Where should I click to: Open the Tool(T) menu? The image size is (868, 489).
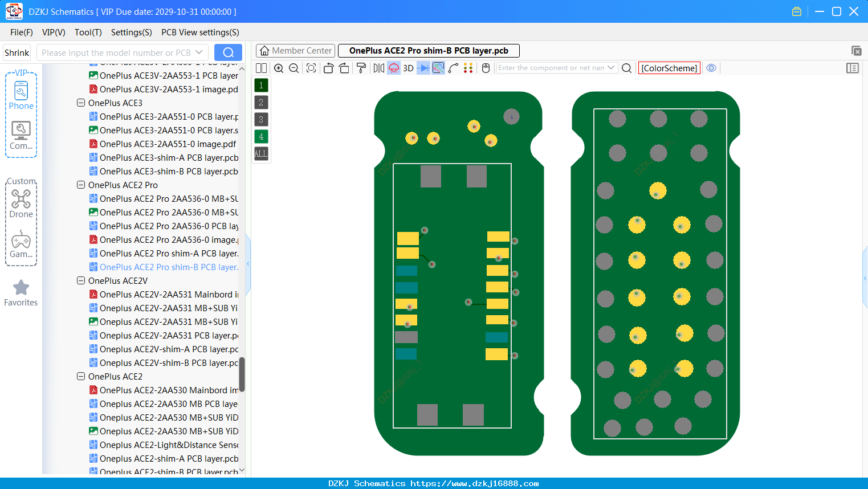[x=88, y=32]
